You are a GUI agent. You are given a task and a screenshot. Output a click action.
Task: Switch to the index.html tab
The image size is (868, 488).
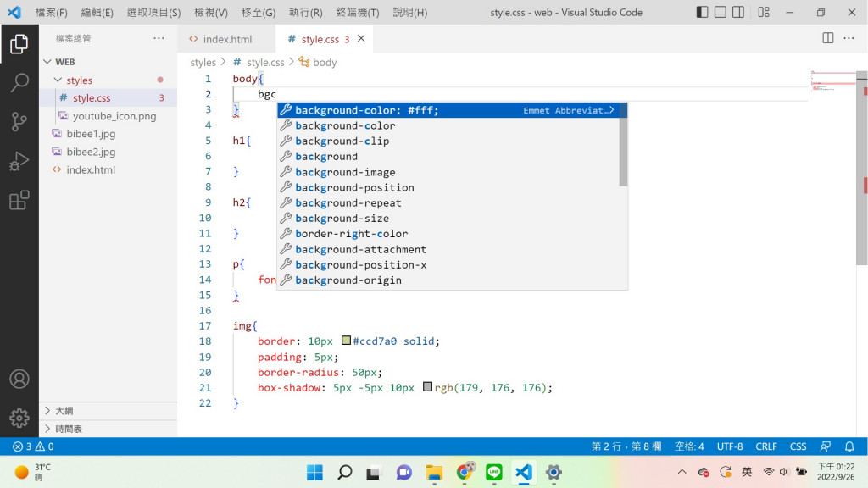pos(227,39)
